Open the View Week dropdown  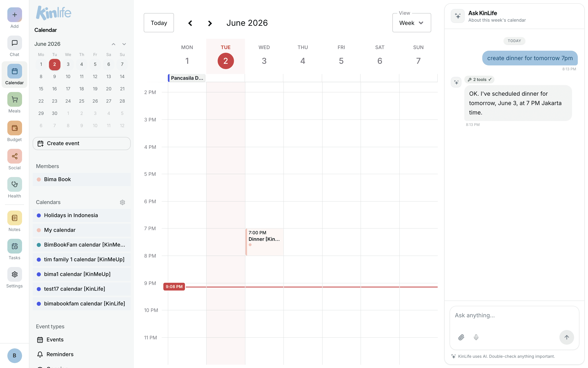(x=412, y=23)
